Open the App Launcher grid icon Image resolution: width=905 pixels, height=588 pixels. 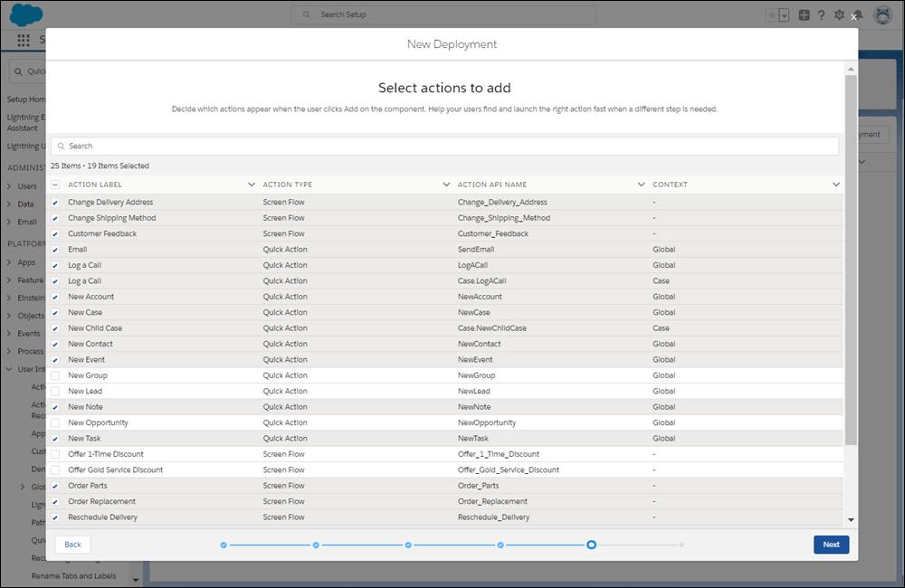[x=24, y=40]
